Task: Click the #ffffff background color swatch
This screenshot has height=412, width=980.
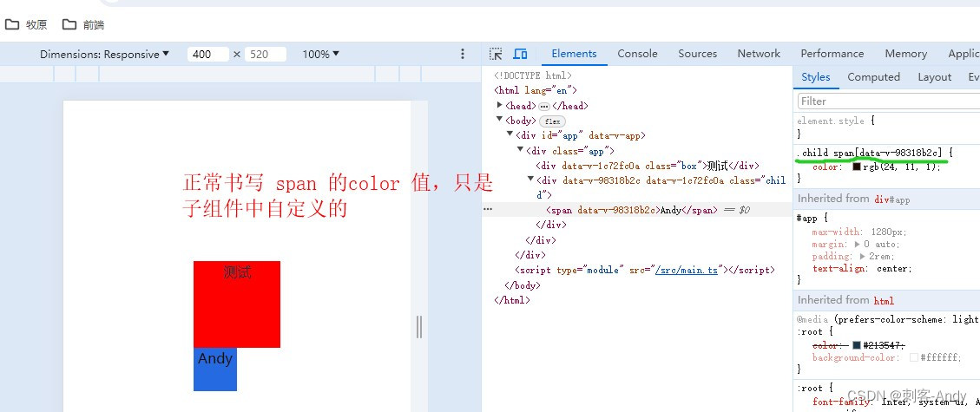Action: pos(914,357)
